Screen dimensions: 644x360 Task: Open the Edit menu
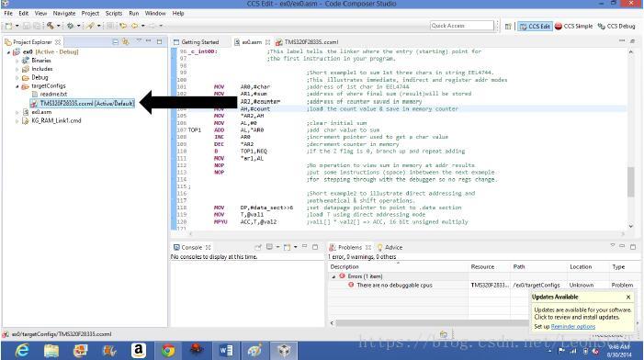click(x=23, y=13)
